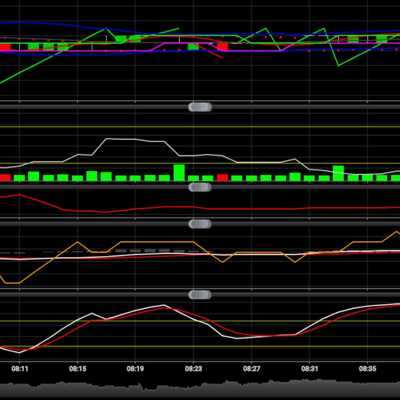Click the 08:31 time axis label

click(x=309, y=369)
